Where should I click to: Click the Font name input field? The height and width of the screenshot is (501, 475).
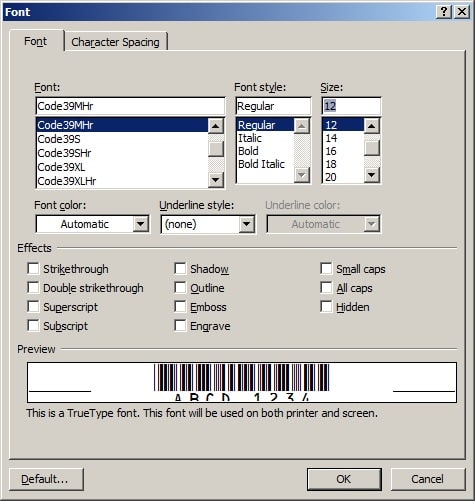point(130,106)
